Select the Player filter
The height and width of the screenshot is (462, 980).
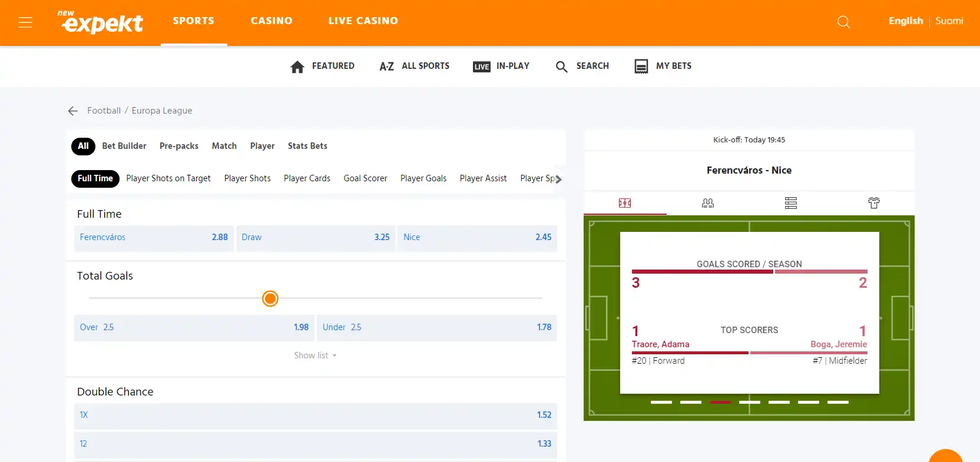[262, 146]
